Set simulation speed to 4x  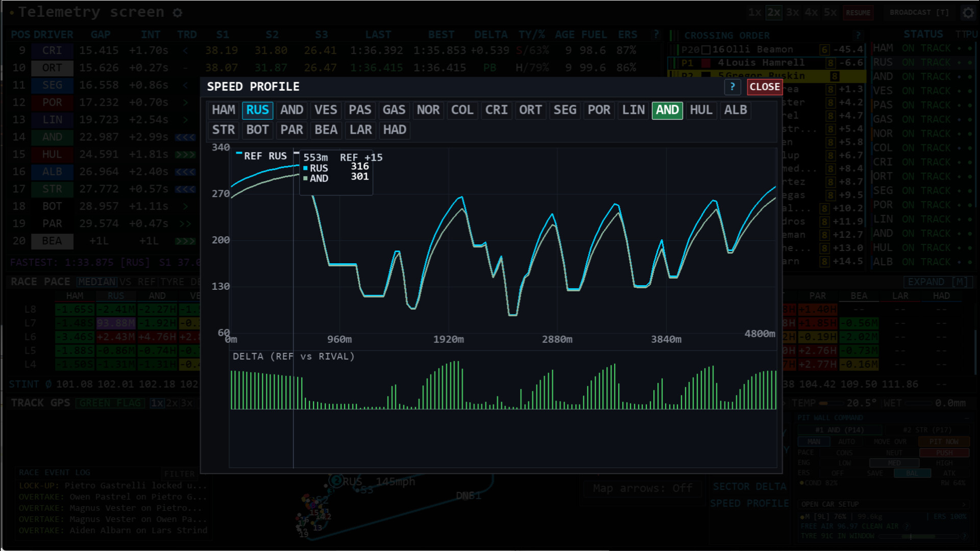[812, 12]
